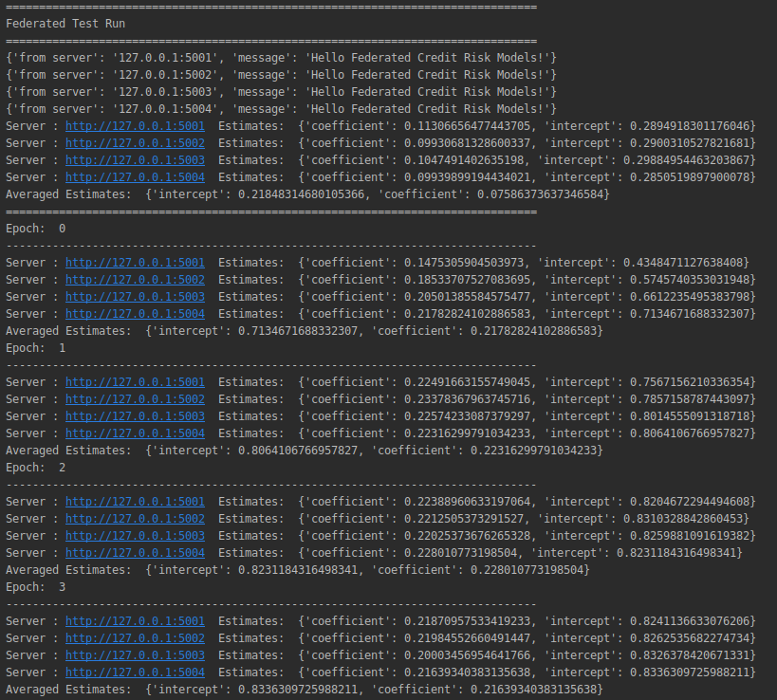Image resolution: width=777 pixels, height=700 pixels.
Task: Select the 127.0.0.1:5002 link under Epoch 2
Action: pyautogui.click(x=135, y=518)
